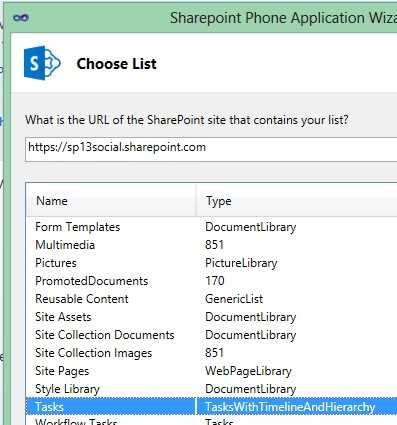Click the DocumentLibrary cell for Form Templates
397x425 pixels.
tap(250, 227)
